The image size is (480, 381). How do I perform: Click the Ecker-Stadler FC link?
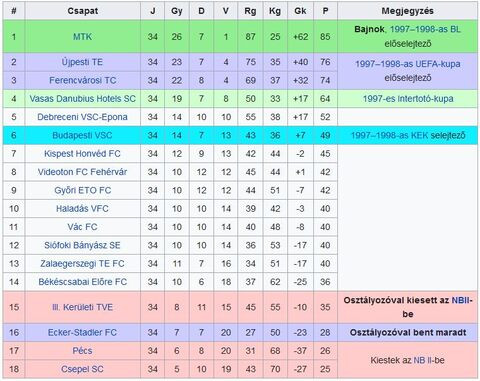[x=82, y=332]
